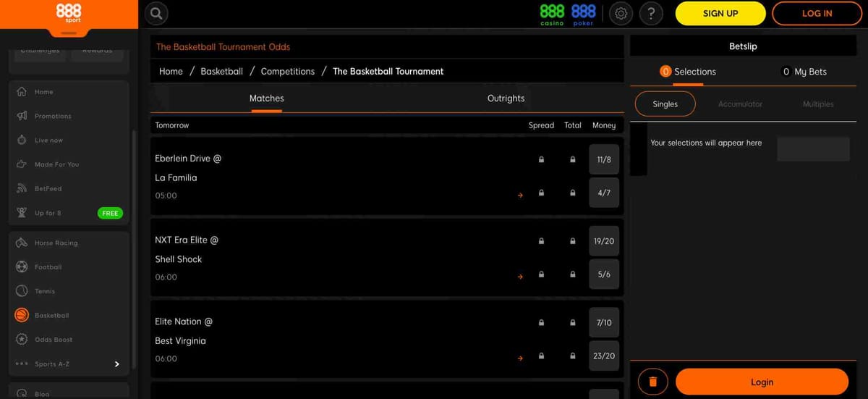Click the sidebar vertical scrollbar
The width and height of the screenshot is (868, 399).
133,250
